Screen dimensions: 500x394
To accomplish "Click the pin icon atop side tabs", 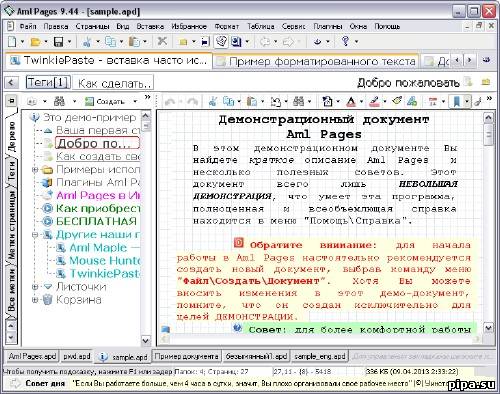I will coord(12,100).
